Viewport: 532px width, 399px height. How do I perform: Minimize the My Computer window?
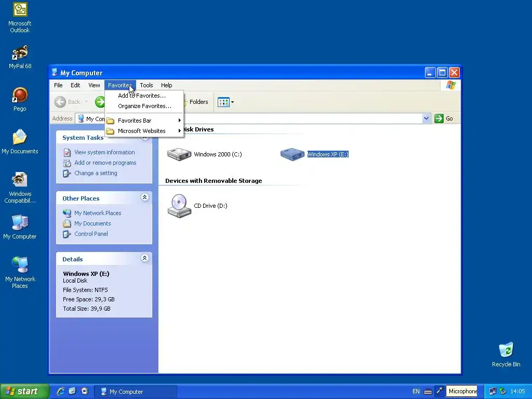click(430, 73)
